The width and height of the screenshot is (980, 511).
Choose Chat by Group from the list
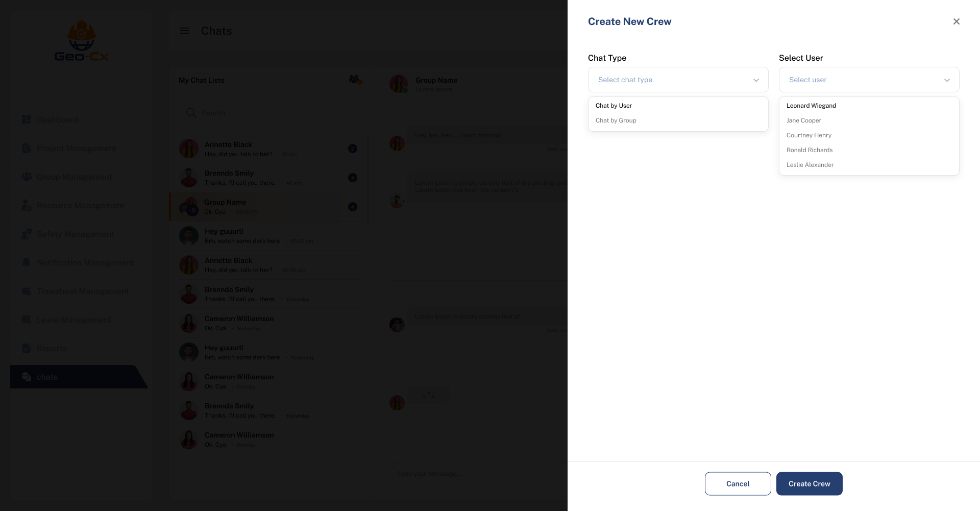point(616,120)
